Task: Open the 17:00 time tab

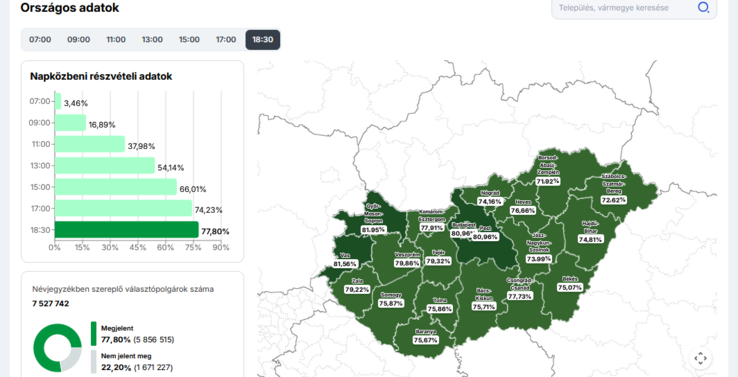Action: (x=226, y=40)
